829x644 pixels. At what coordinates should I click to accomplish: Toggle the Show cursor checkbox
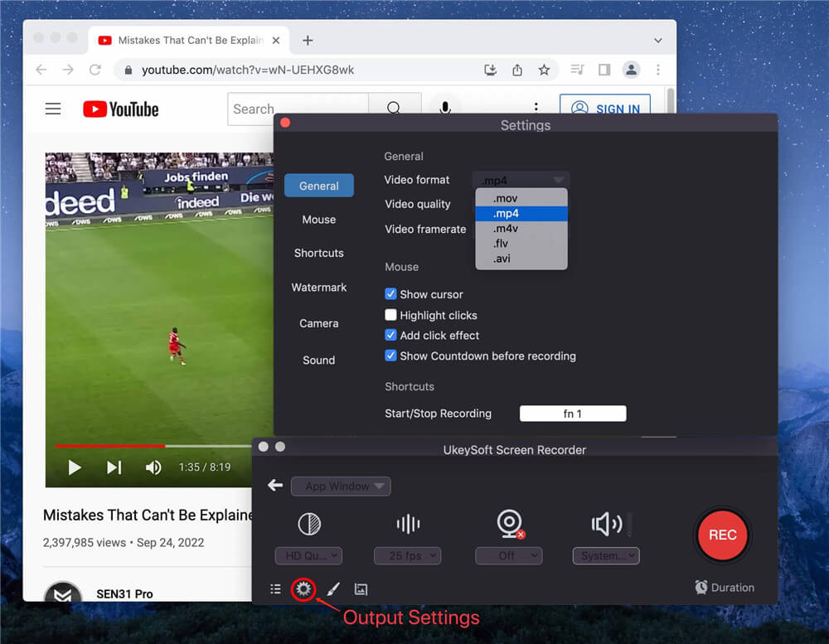(390, 294)
